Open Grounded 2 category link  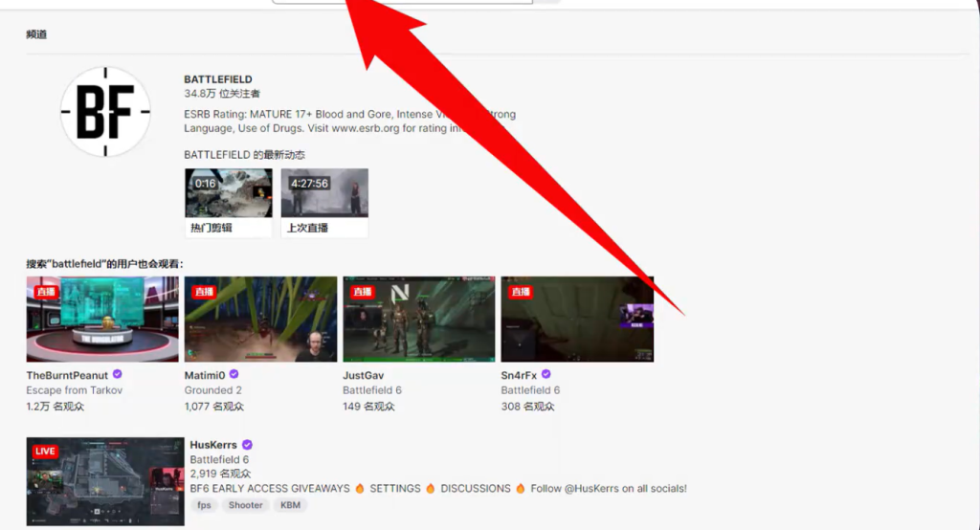(213, 390)
